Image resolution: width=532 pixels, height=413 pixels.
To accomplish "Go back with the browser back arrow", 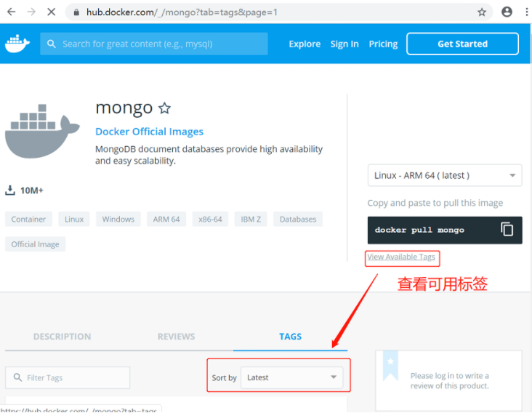I will pos(11,12).
